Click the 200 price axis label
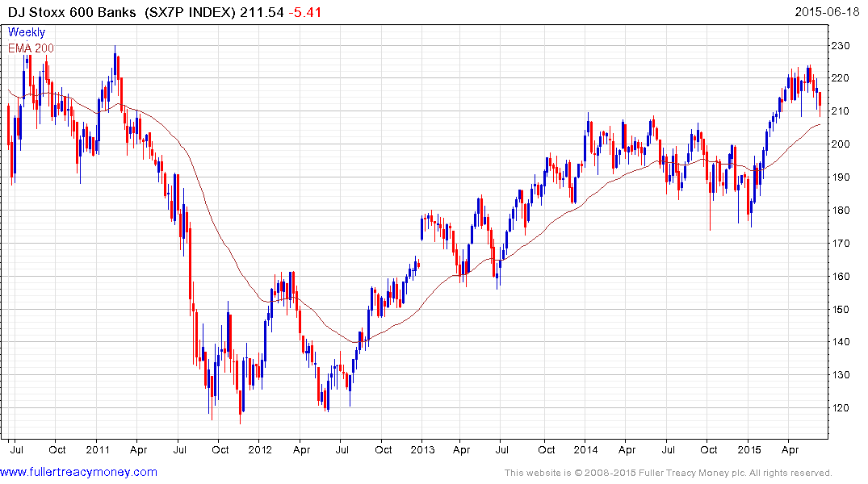 tap(841, 144)
